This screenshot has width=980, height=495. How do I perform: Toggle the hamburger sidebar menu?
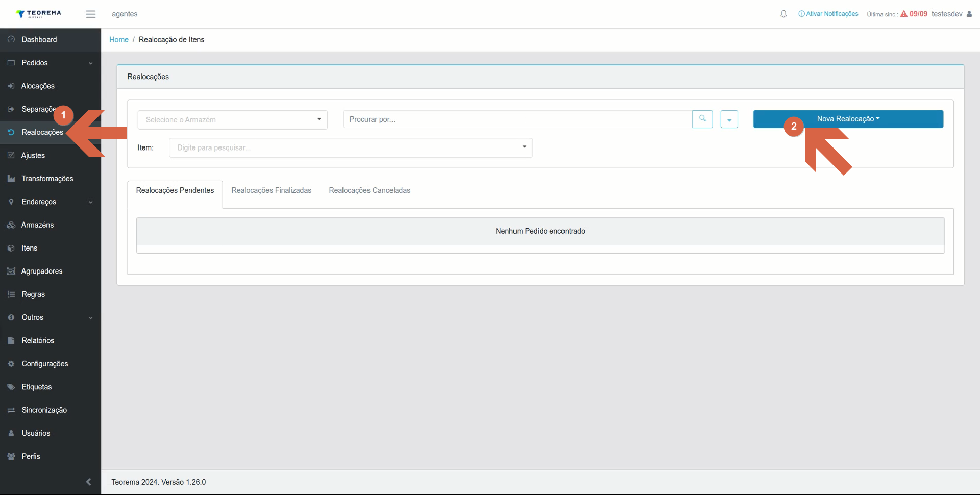[x=91, y=14]
